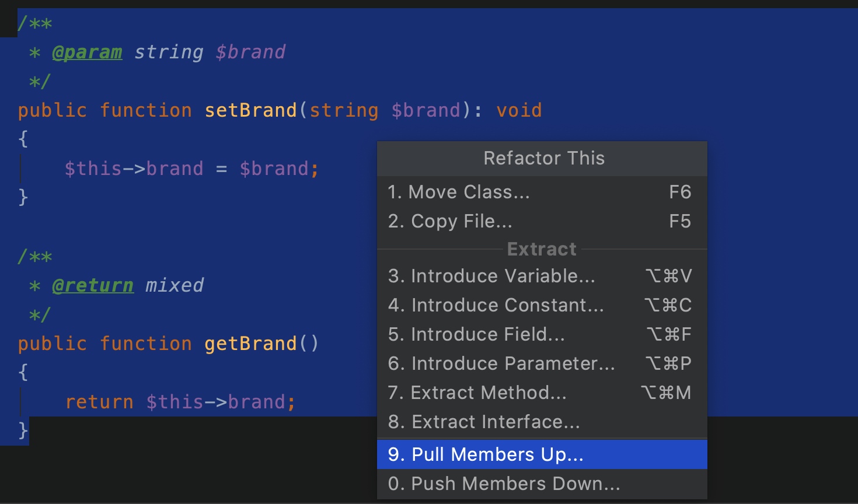Click '$brand' in the @param docblock line
This screenshot has width=858, height=504.
coord(250,52)
